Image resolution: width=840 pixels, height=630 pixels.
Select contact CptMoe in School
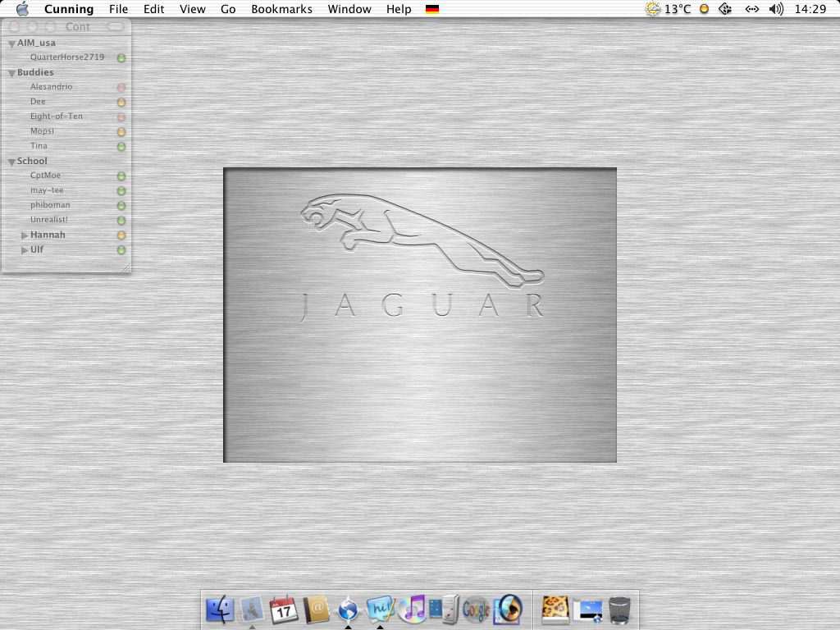click(x=46, y=176)
